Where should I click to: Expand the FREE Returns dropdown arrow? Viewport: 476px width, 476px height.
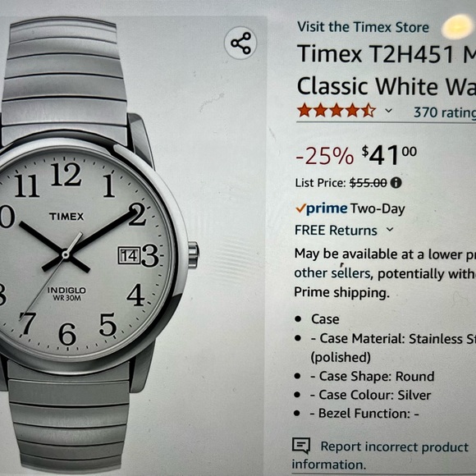pos(390,230)
